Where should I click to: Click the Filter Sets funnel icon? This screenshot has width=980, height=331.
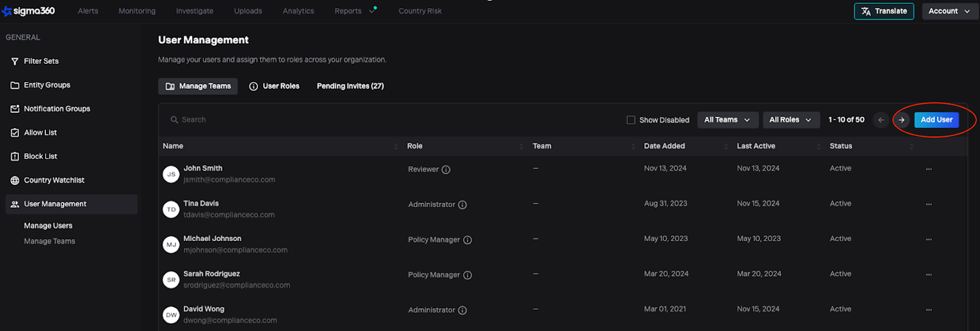tap(15, 61)
